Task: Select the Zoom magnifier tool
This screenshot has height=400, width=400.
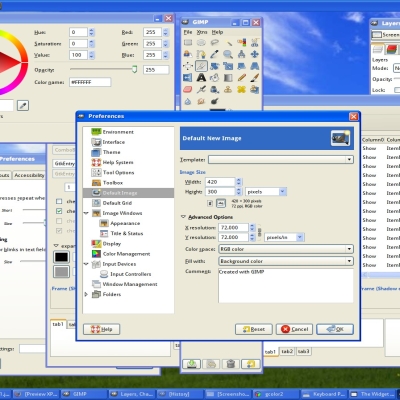Action: tap(228, 54)
